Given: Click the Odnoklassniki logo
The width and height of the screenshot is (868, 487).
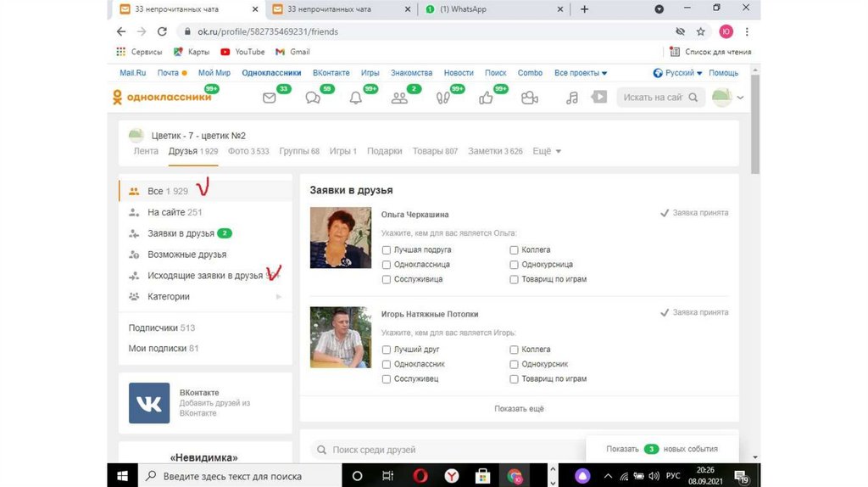Looking at the screenshot, I should 162,97.
